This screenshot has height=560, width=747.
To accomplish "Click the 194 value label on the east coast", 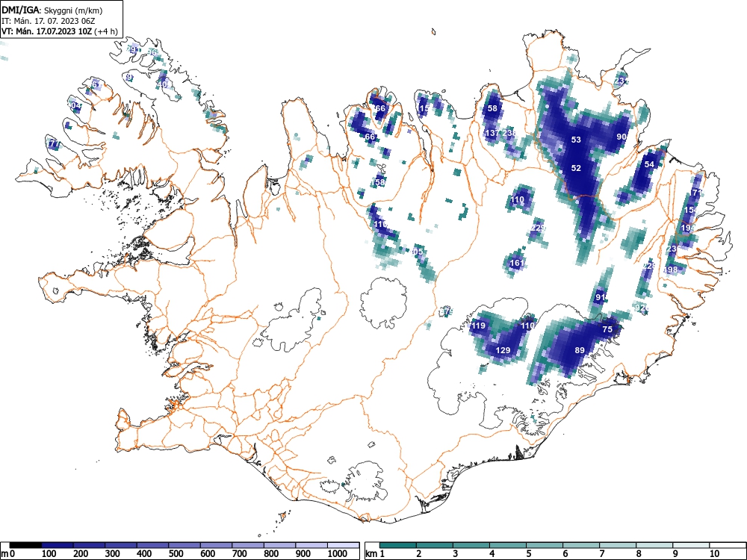I will [688, 228].
